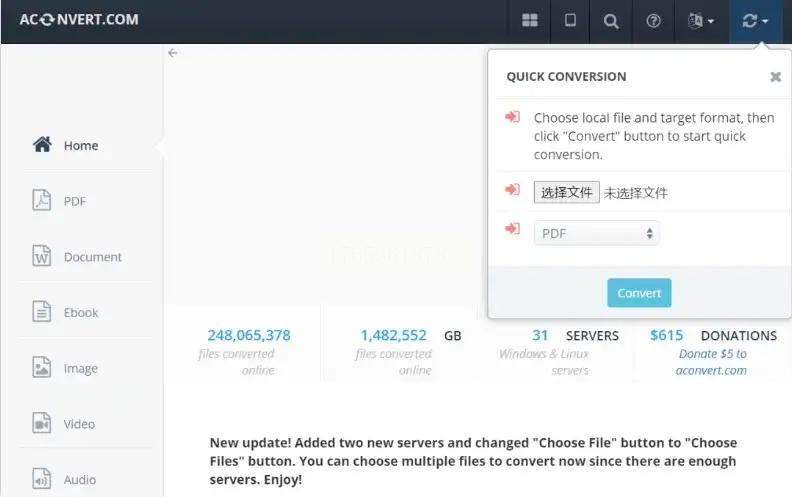Open the Video converter icon
This screenshot has width=792, height=497.
42,423
